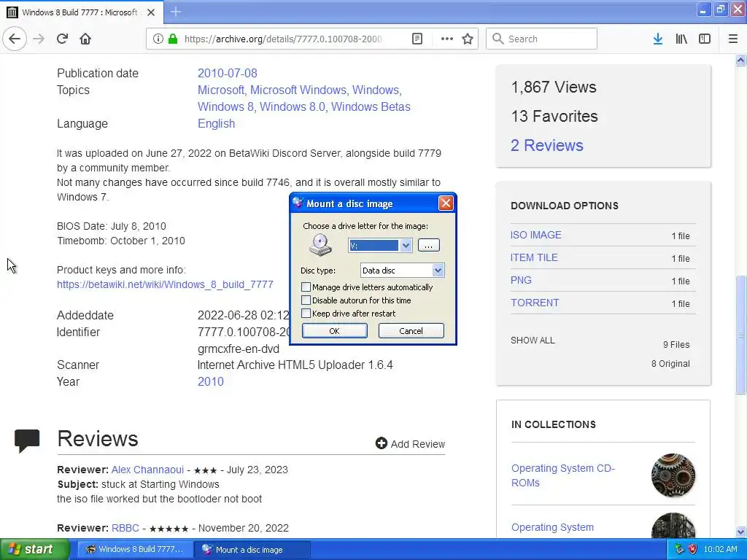Click the security shield tray icon
The image size is (747, 560).
[x=693, y=549]
